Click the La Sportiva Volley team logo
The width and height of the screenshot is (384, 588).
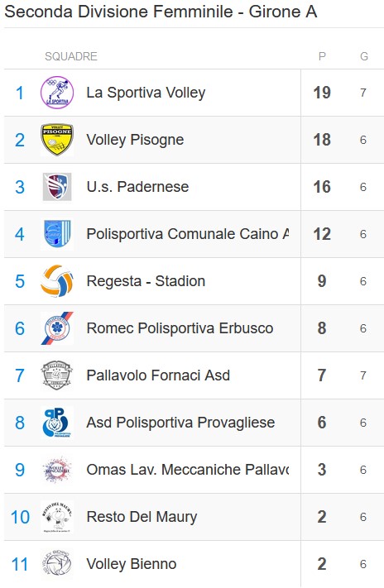pyautogui.click(x=57, y=93)
